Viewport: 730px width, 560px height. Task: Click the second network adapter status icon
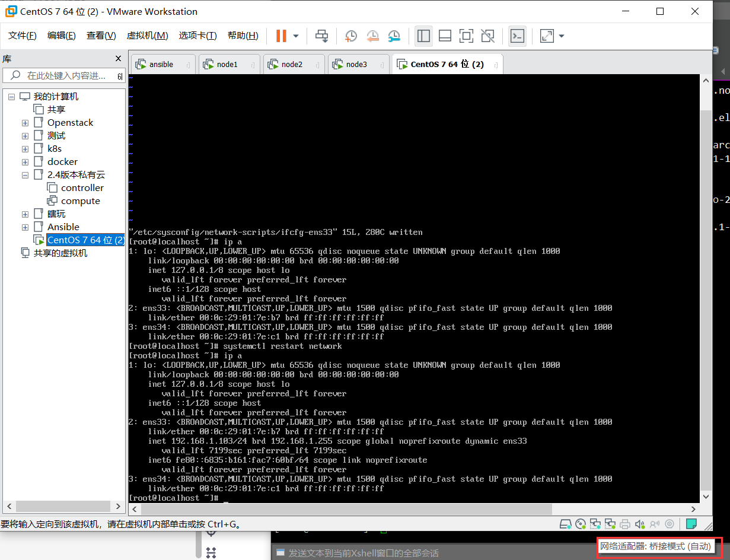610,524
